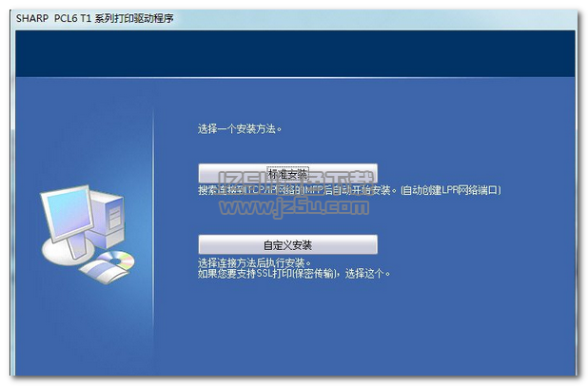588x386 pixels.
Task: Click the dark navy header banner
Action: pos(293,52)
